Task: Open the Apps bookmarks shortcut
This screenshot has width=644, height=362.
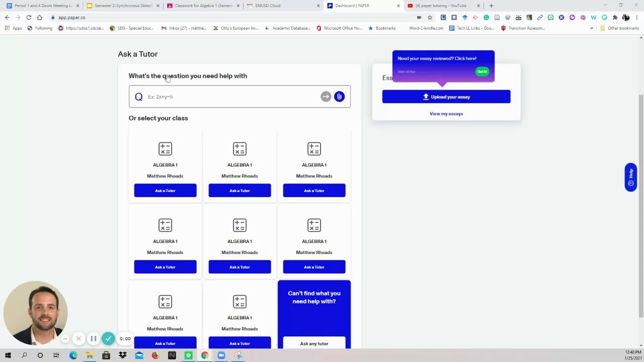Action: (14, 28)
